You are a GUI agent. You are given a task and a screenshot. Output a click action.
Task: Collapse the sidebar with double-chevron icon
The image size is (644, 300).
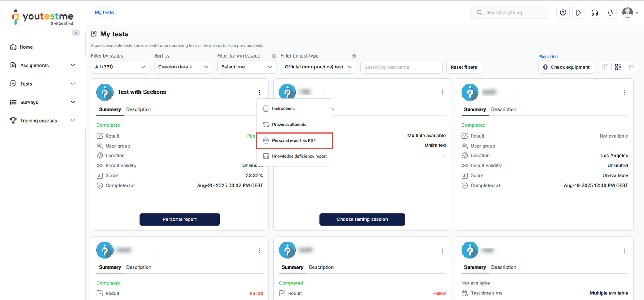(x=76, y=33)
